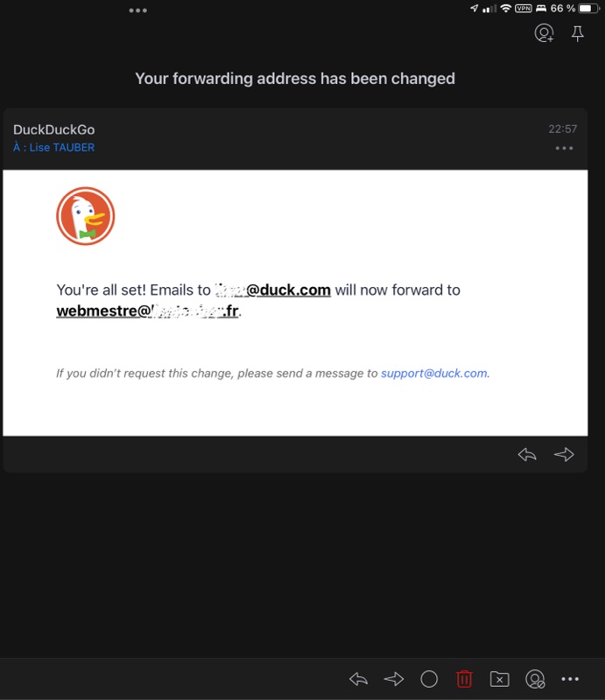Click the DuckDuckGo duck logo image
The image size is (605, 700).
[x=86, y=216]
